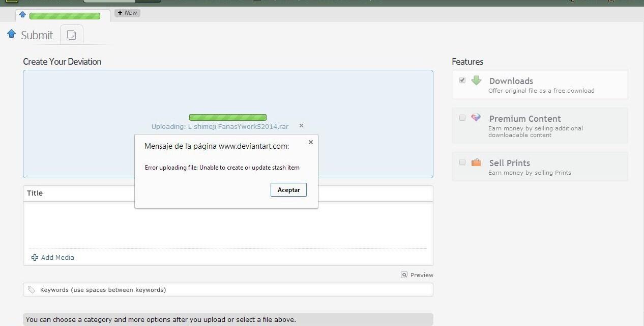Click the error uploading file message text
This screenshot has width=644, height=326.
[x=222, y=168]
